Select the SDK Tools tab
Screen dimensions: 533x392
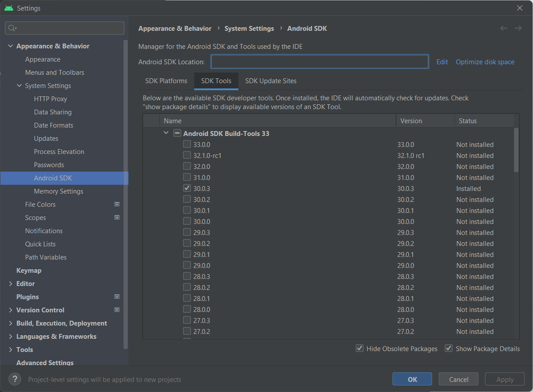click(x=216, y=81)
